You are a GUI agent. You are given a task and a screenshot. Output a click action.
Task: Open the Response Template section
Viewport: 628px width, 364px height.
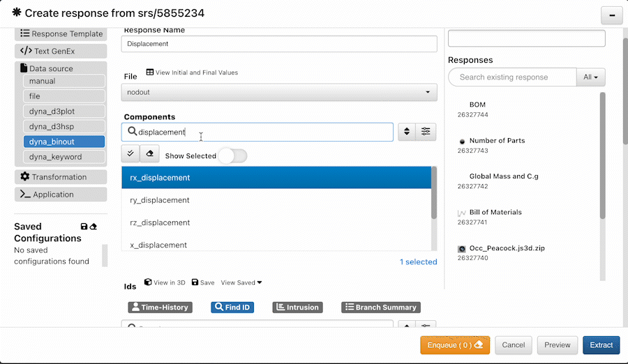tap(61, 34)
